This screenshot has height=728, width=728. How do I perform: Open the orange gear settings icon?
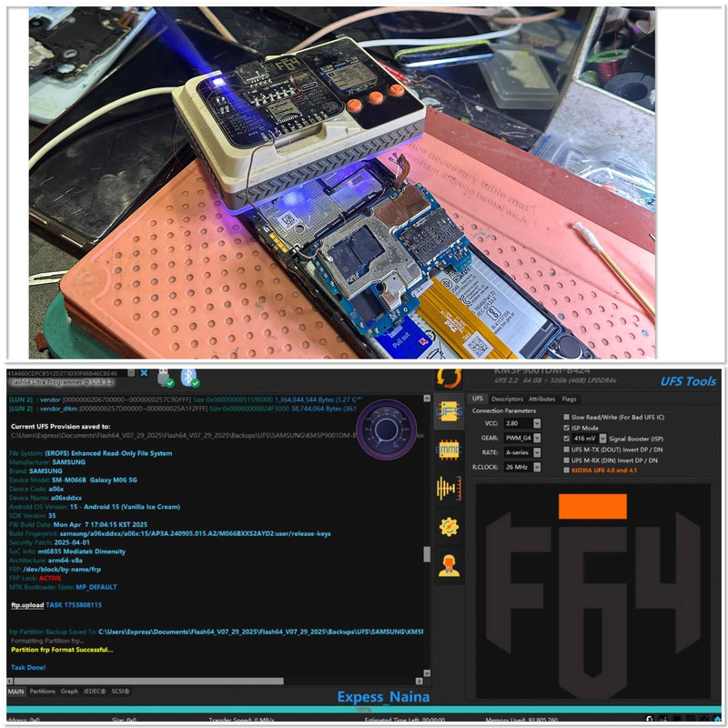point(449,527)
